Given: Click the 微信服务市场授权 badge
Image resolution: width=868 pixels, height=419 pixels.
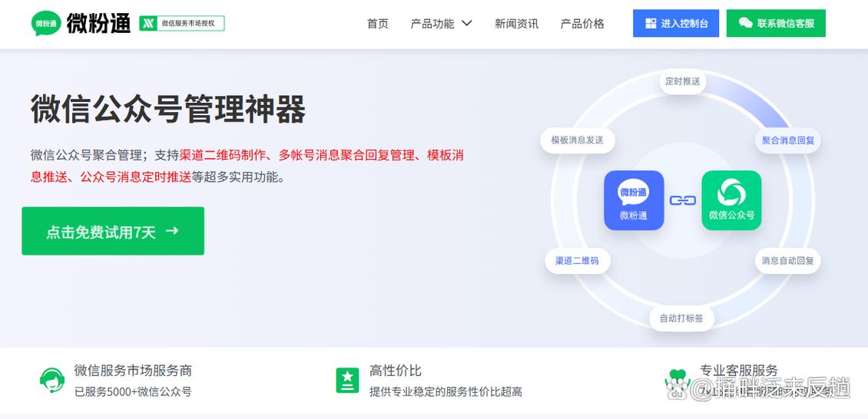Looking at the screenshot, I should pyautogui.click(x=182, y=23).
